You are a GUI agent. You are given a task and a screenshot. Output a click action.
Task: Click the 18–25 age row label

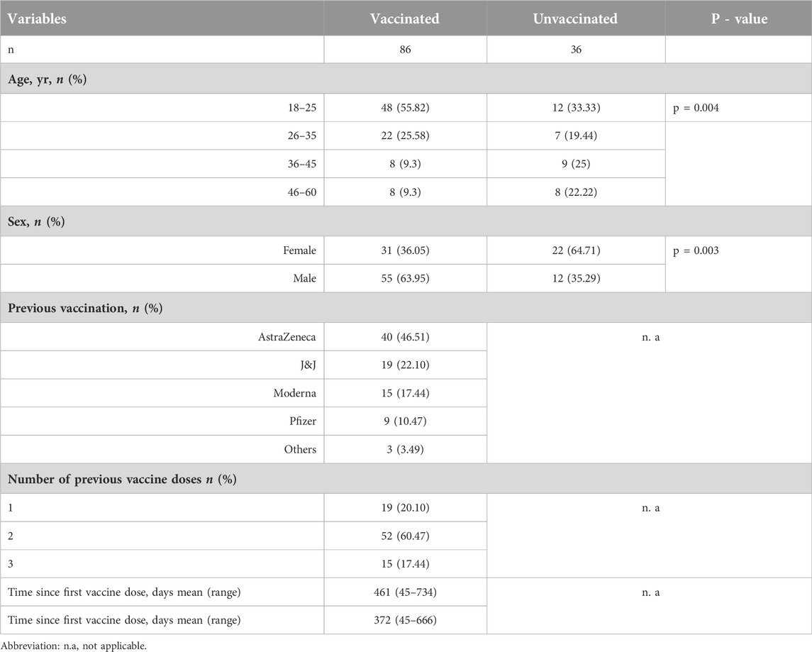302,108
